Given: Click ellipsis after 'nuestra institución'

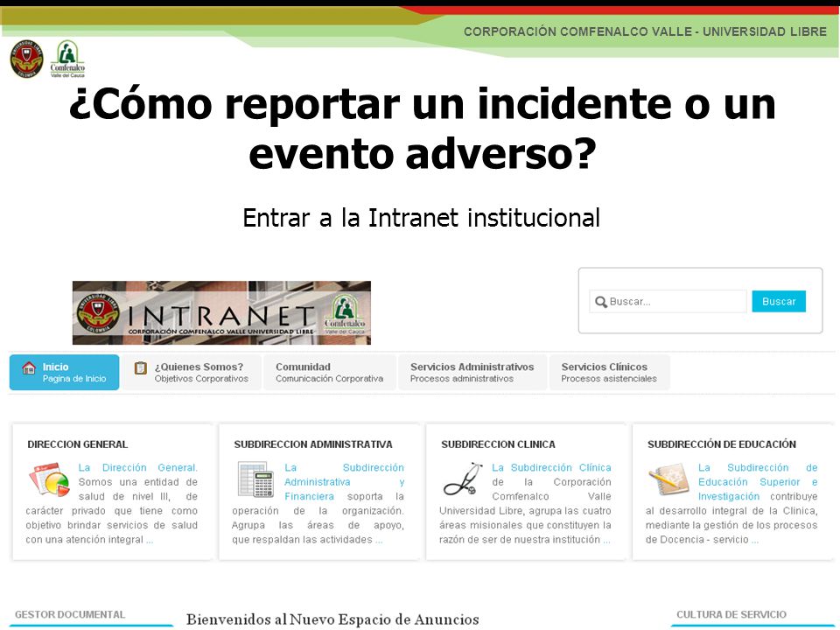Looking at the screenshot, I should pos(606,540).
